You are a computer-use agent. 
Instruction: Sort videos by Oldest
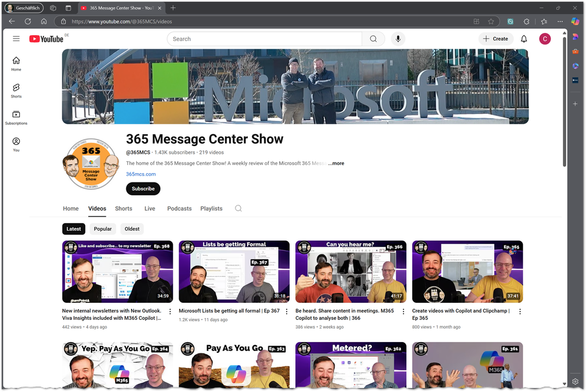coord(132,229)
